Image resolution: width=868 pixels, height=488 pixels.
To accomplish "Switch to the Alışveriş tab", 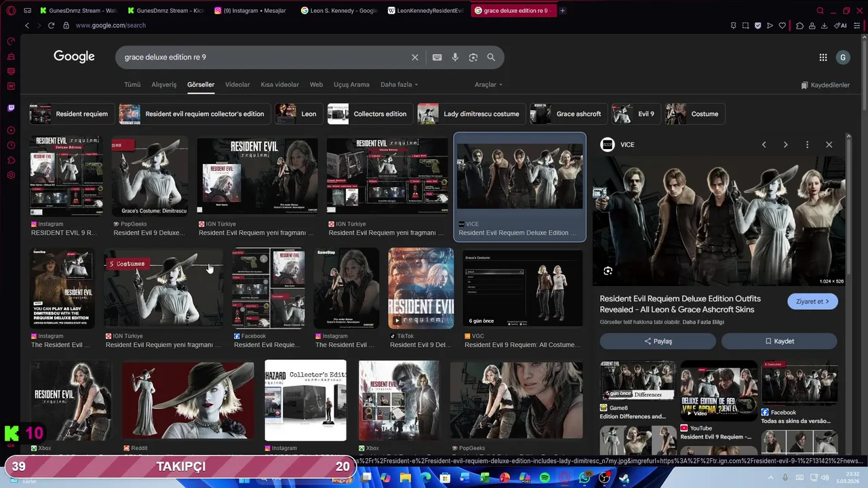I will [x=163, y=85].
